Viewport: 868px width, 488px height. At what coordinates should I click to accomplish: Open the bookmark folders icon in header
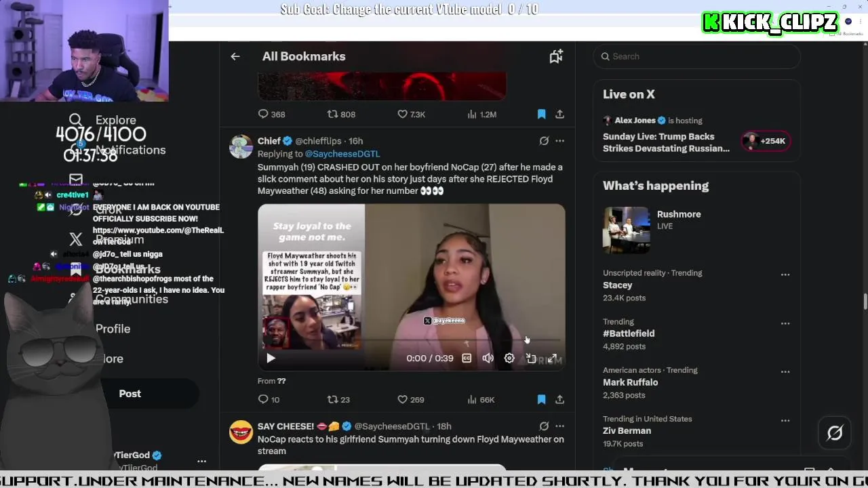[x=556, y=56]
